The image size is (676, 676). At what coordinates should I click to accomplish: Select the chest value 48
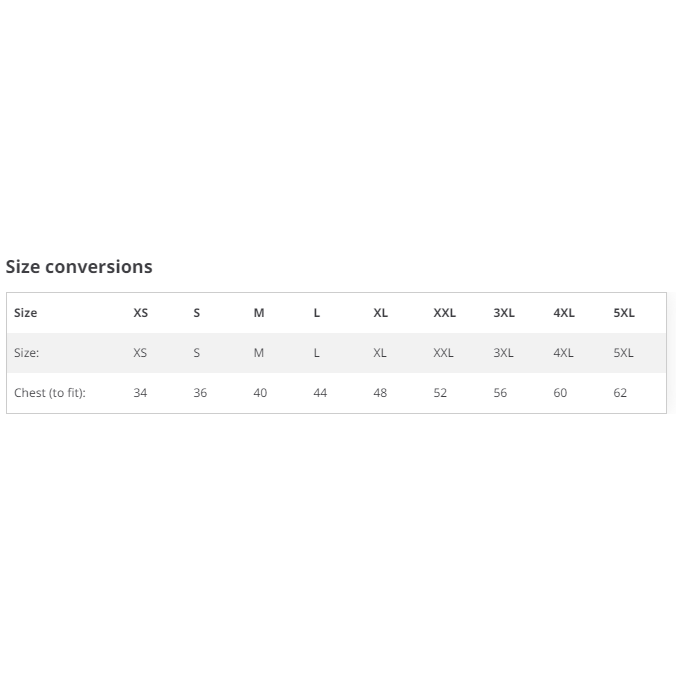pos(380,393)
